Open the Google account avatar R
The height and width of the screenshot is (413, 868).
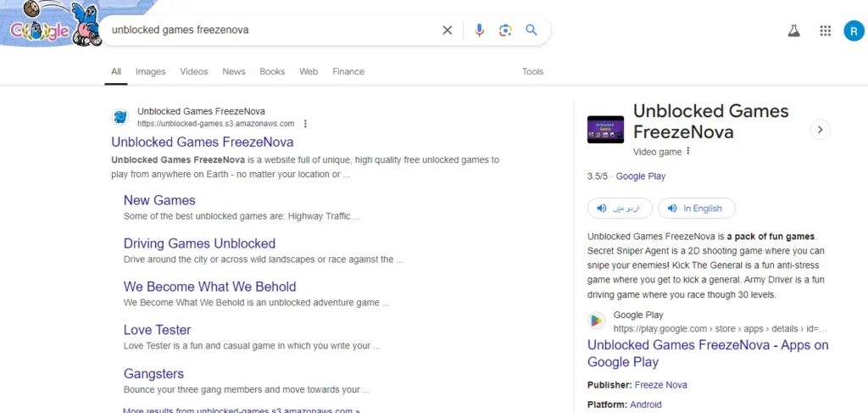[854, 31]
